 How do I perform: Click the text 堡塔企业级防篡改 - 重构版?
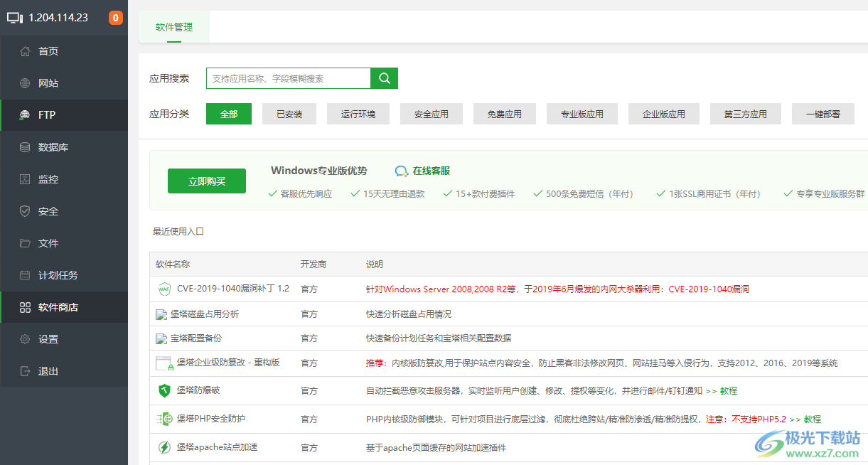pyautogui.click(x=228, y=362)
